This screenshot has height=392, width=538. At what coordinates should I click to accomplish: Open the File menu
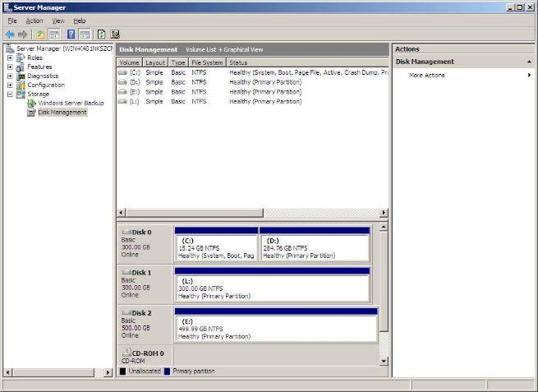tap(12, 21)
